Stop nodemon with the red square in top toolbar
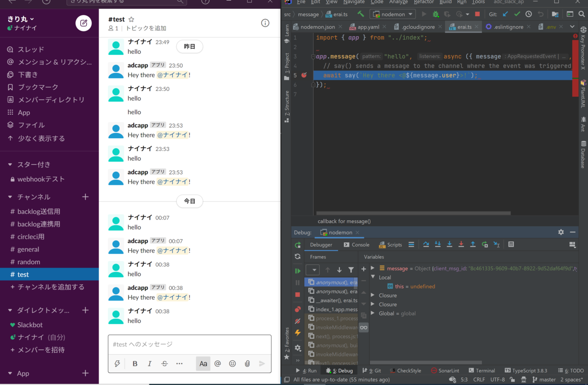Image resolution: width=588 pixels, height=385 pixels. tap(477, 14)
